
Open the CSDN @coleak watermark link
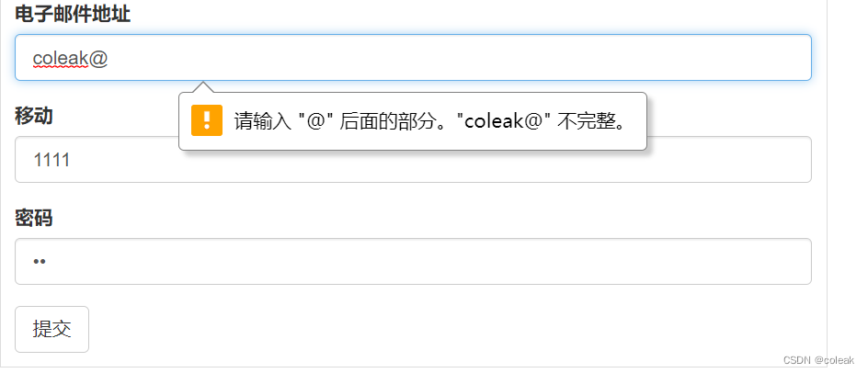point(814,361)
